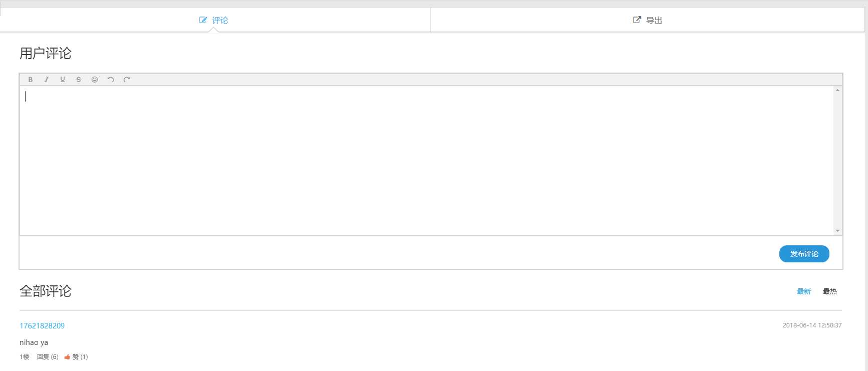Select the comment text nihao ya
868x371 pixels.
pyautogui.click(x=34, y=342)
